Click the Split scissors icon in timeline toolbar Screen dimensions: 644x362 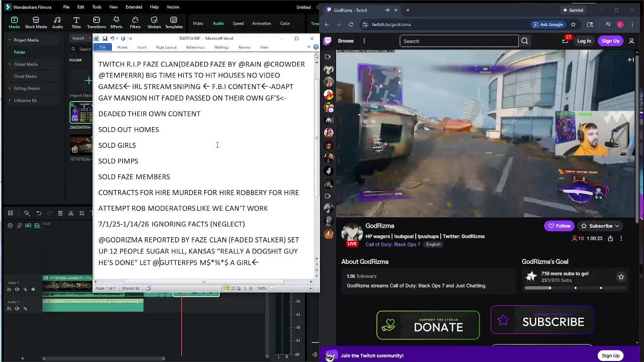pyautogui.click(x=71, y=213)
